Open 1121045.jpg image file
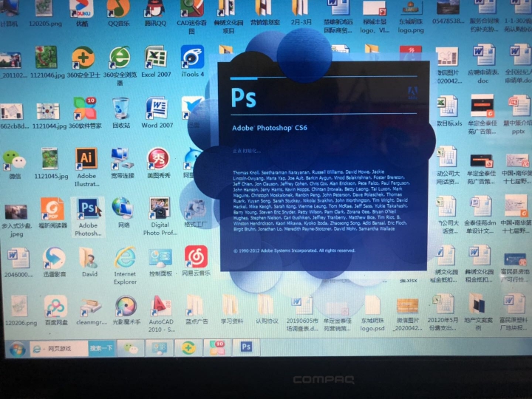This screenshot has height=399, width=532. pyautogui.click(x=51, y=163)
